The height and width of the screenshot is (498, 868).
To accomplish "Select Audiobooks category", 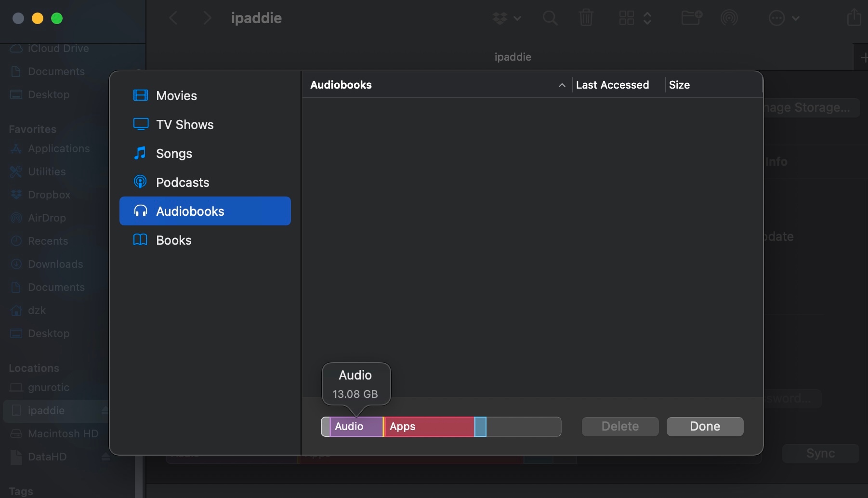I will point(205,211).
